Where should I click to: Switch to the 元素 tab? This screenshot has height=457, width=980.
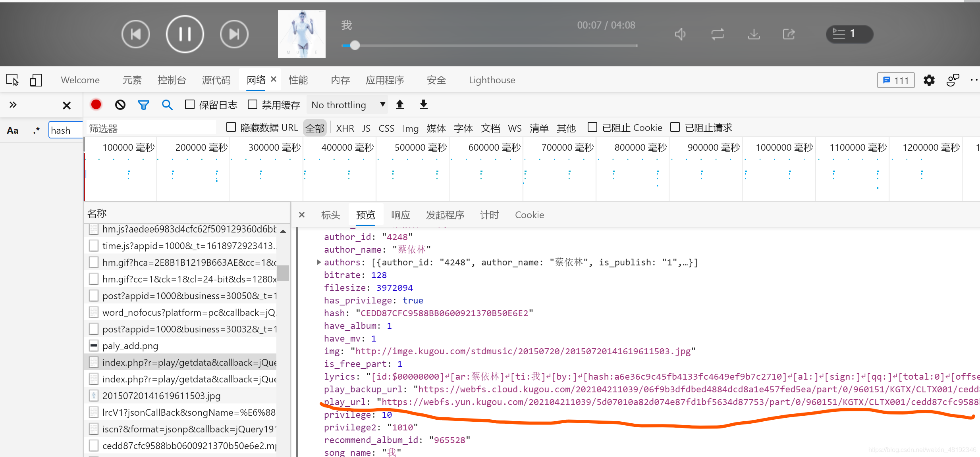(132, 80)
